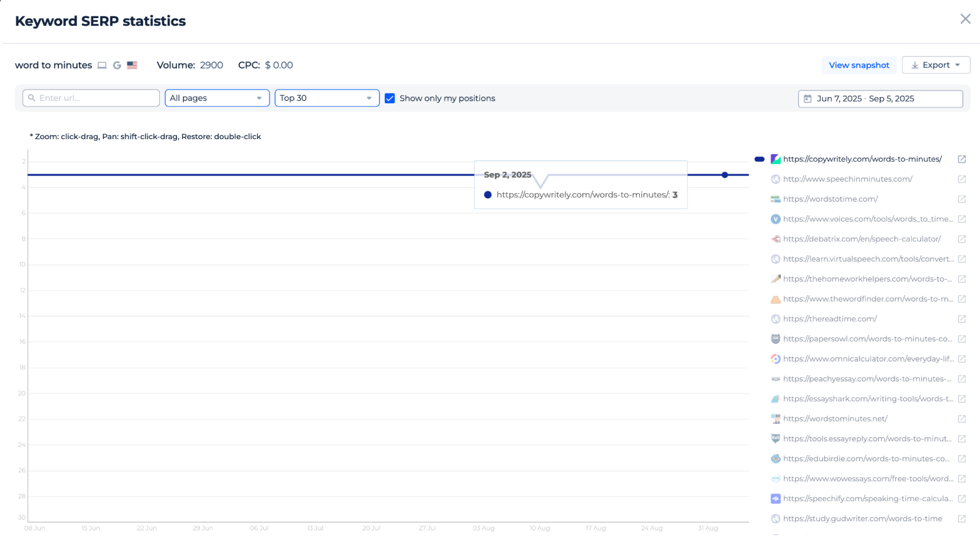Viewport: 980px width, 560px height.
Task: Open the date range picker
Action: [880, 98]
